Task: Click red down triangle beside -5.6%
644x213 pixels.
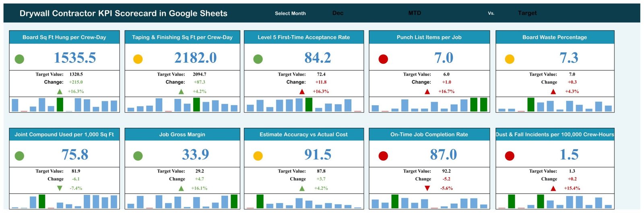Action: click(x=427, y=188)
